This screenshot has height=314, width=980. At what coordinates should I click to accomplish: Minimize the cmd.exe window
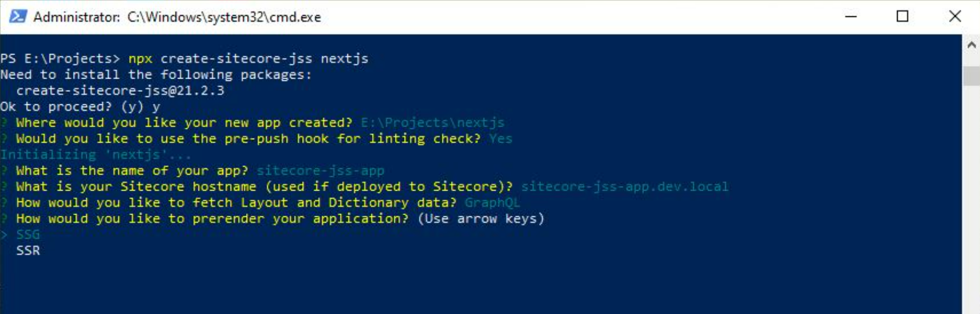[851, 16]
